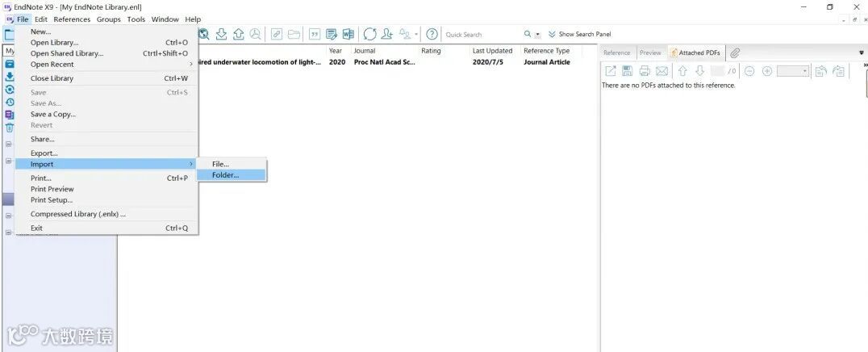Image resolution: width=868 pixels, height=352 pixels.
Task: Click the Find Full Text toolbar icon
Action: 255,35
